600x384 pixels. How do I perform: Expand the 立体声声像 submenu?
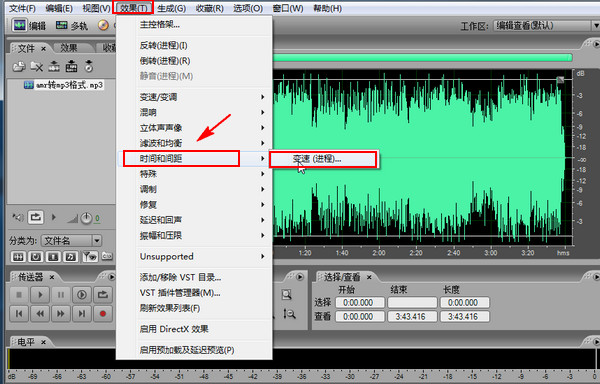(x=194, y=128)
